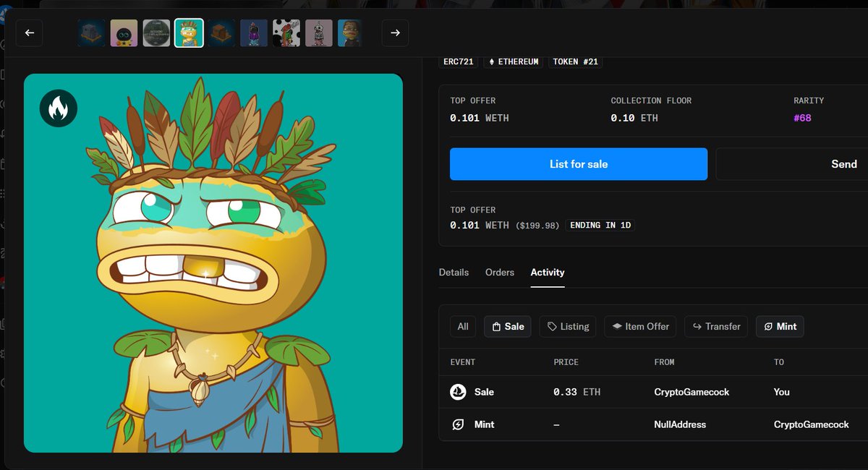Click the Send button
The image size is (868, 470).
(792, 164)
